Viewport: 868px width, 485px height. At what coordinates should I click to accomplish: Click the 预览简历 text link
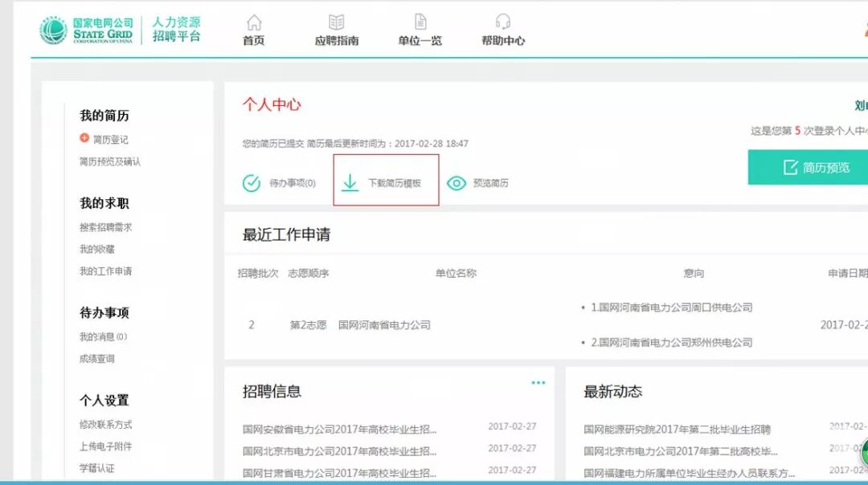[x=490, y=183]
